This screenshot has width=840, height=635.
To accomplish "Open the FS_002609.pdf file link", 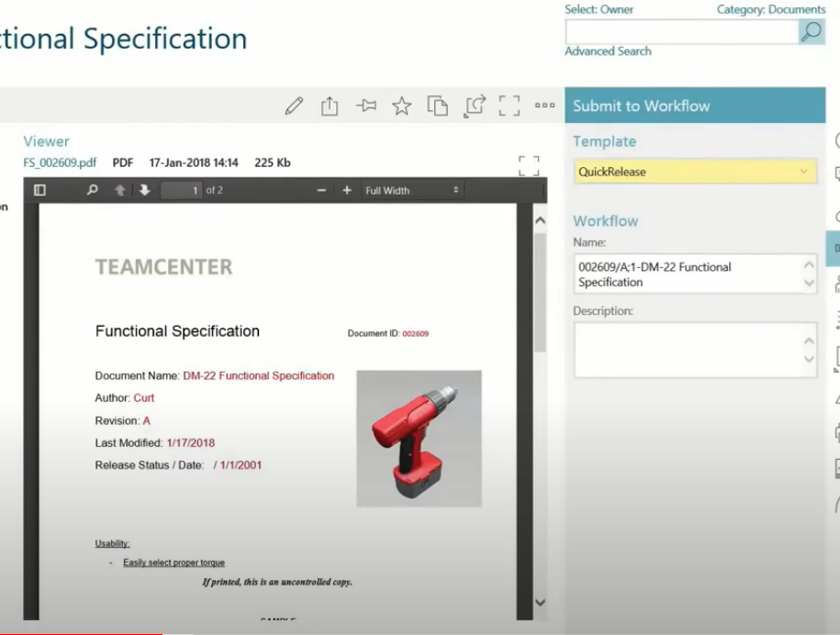I will tap(60, 162).
